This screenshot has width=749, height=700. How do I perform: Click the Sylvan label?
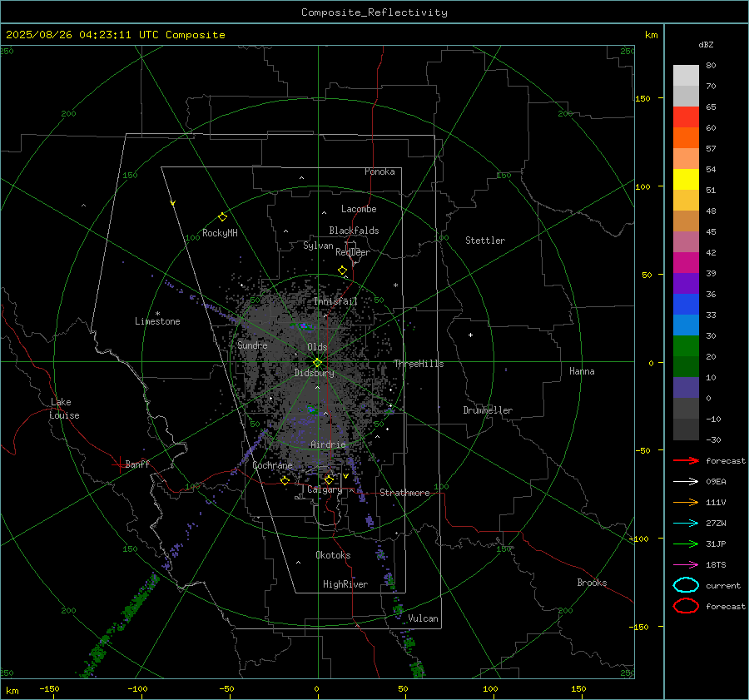[318, 246]
